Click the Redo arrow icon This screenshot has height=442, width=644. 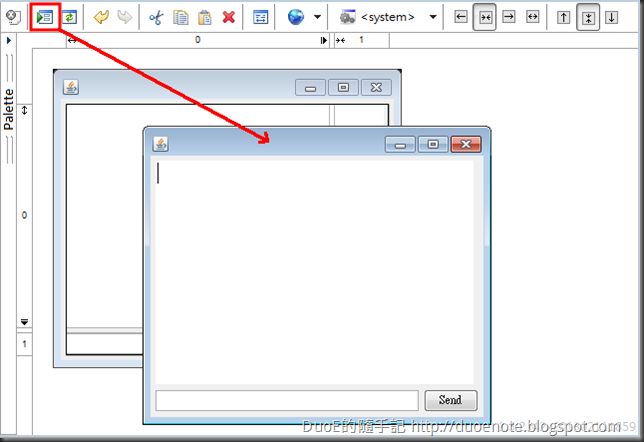click(x=124, y=17)
